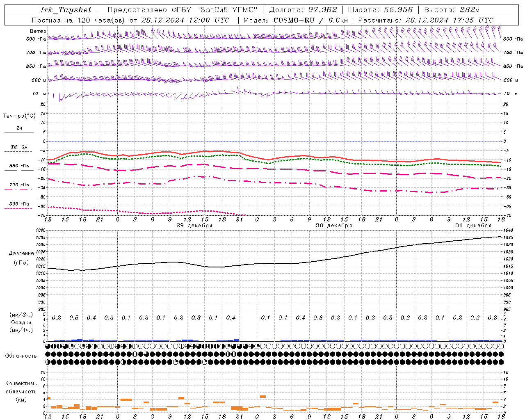Click the Td 2м dew point legend entry
525x420 pixels.
pyautogui.click(x=19, y=147)
